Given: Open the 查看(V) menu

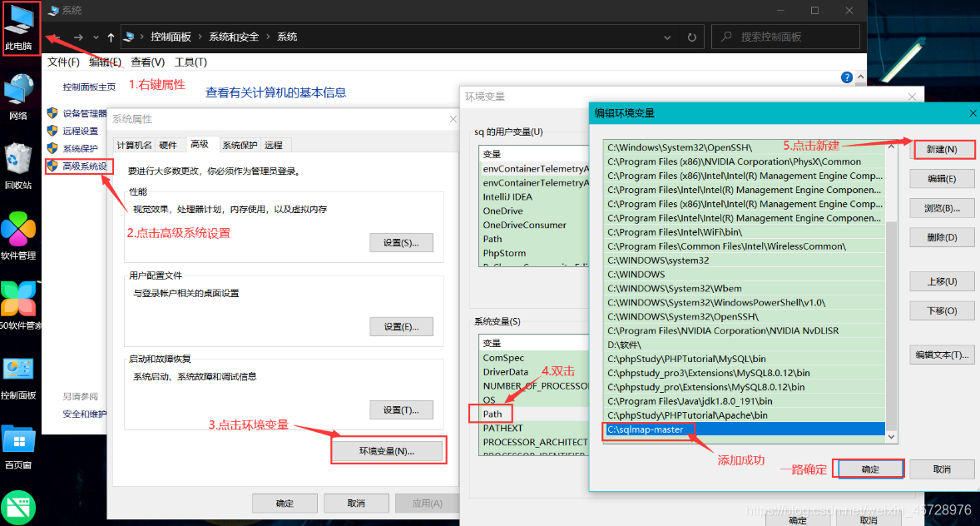Looking at the screenshot, I should 147,62.
